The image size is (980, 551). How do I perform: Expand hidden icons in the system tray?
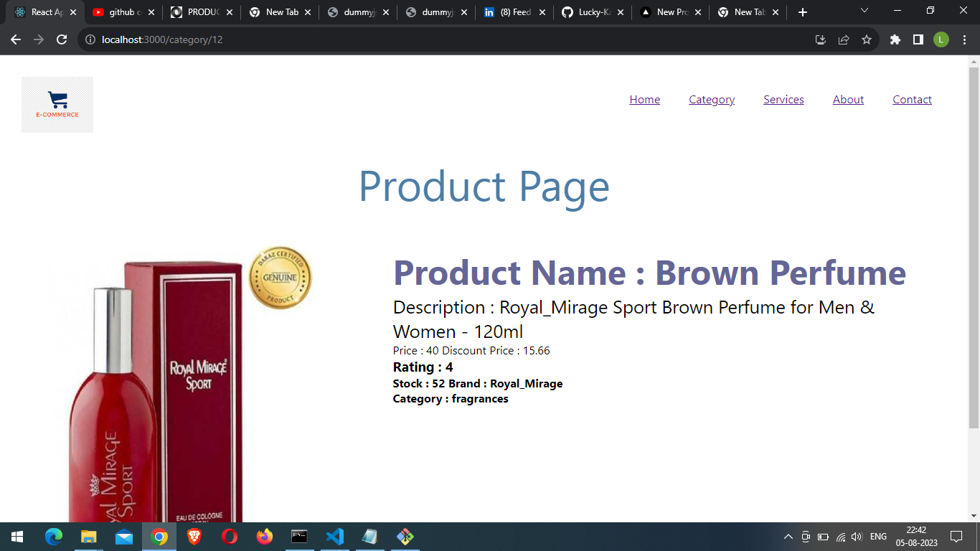[789, 536]
